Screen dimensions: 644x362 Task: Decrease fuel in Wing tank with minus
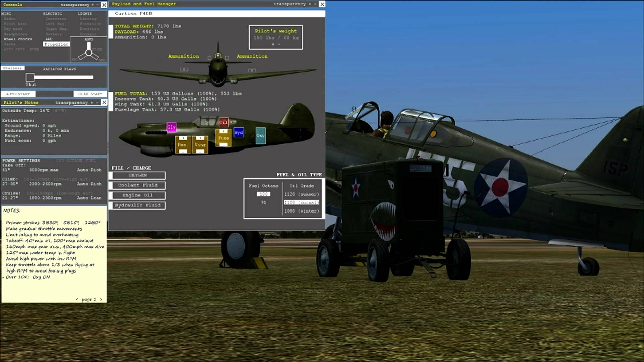point(200,152)
